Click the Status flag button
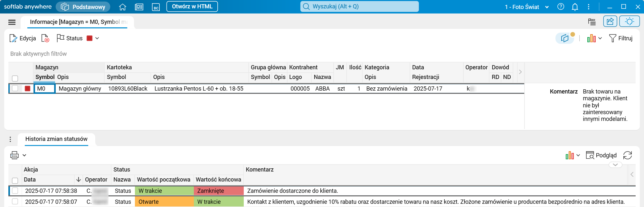 (x=70, y=38)
